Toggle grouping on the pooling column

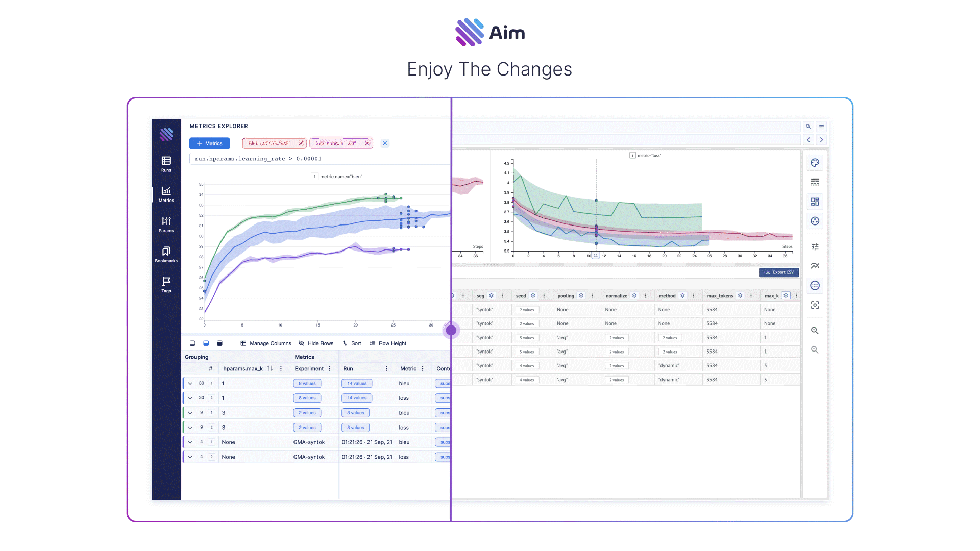[581, 296]
